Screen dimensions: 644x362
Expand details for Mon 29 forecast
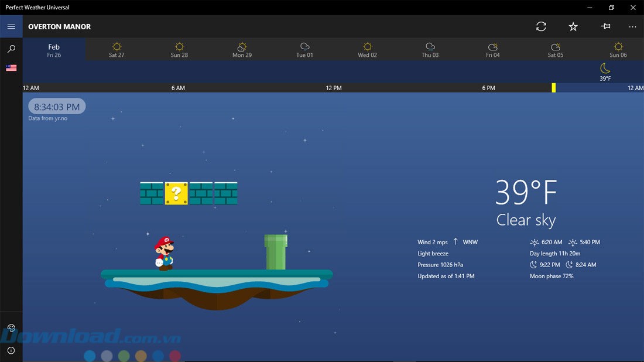pyautogui.click(x=242, y=50)
